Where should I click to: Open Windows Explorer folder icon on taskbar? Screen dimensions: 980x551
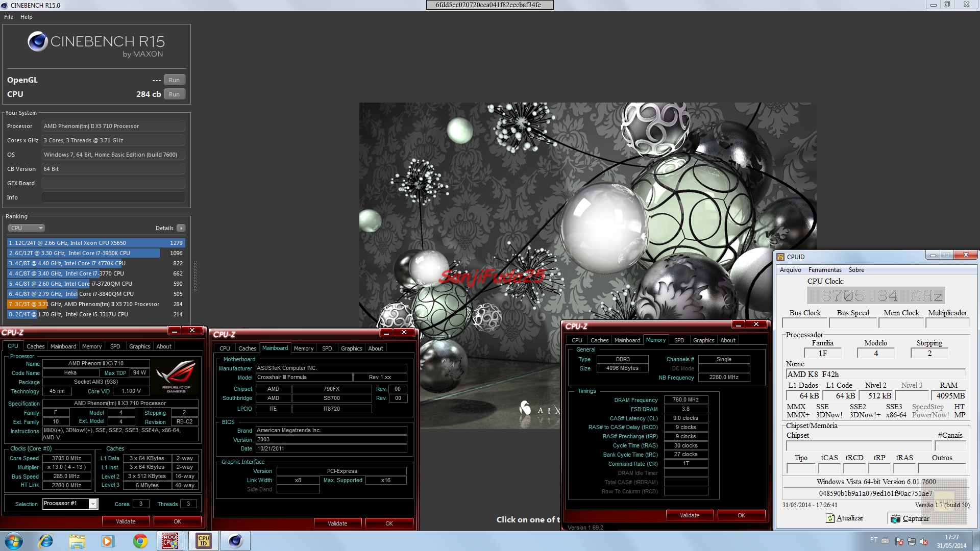[77, 541]
